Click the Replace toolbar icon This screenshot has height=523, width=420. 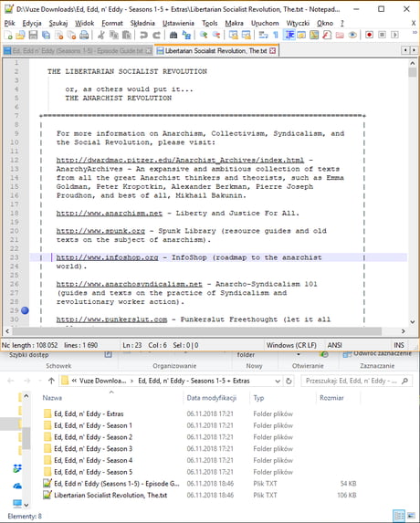186,35
